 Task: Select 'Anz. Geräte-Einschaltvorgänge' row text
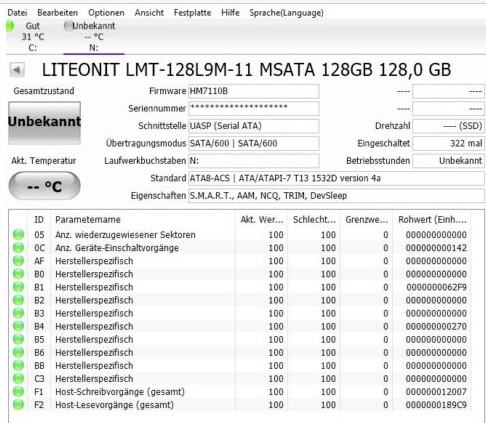pos(117,248)
